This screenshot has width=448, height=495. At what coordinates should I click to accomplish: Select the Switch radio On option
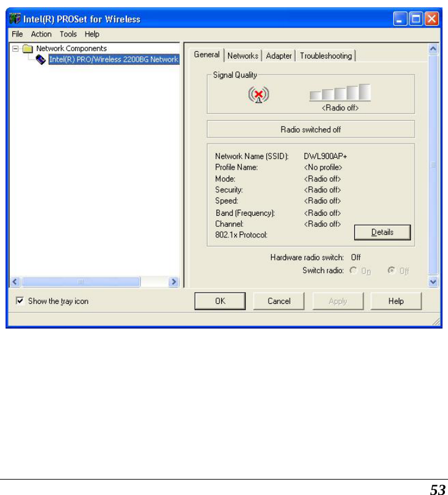(x=353, y=271)
